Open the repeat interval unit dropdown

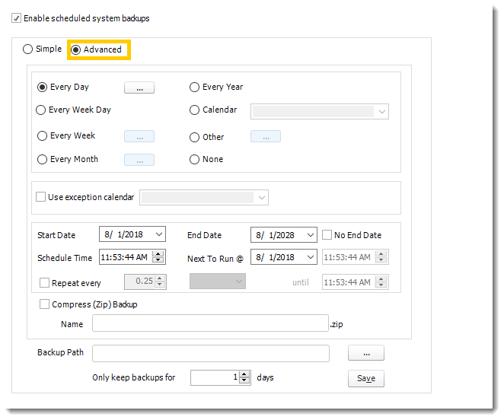tap(218, 282)
